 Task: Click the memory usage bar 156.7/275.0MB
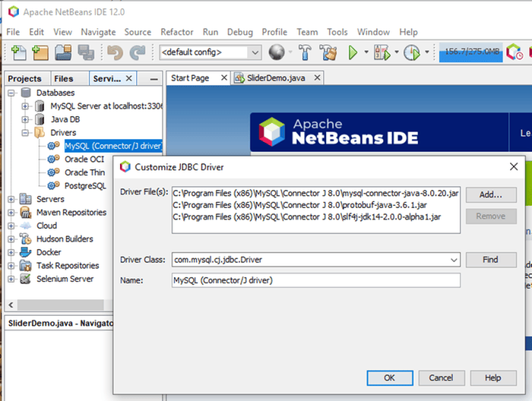click(x=471, y=52)
